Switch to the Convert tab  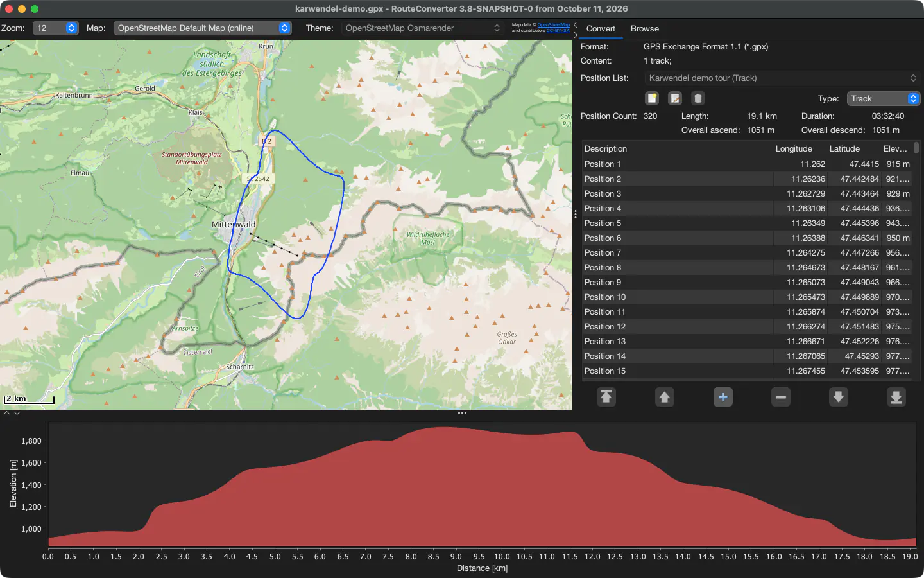click(x=601, y=29)
